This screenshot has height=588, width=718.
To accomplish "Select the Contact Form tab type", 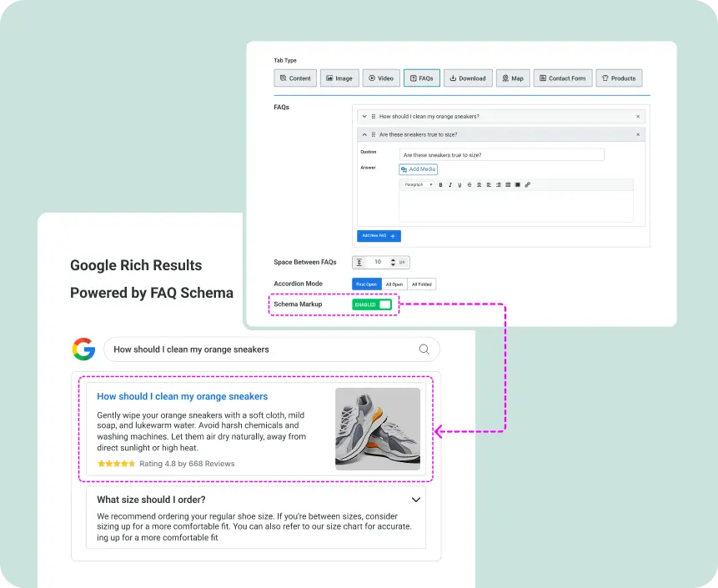I will [562, 78].
